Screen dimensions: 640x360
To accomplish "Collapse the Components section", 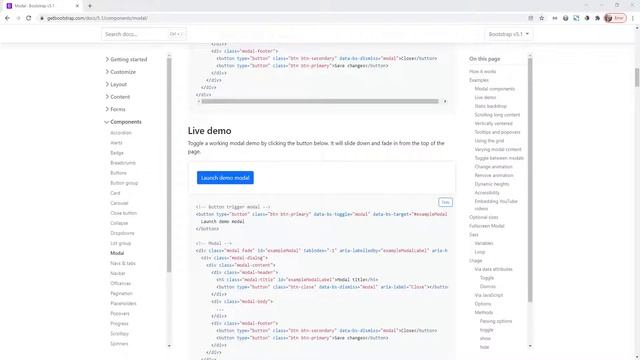I will tap(123, 122).
